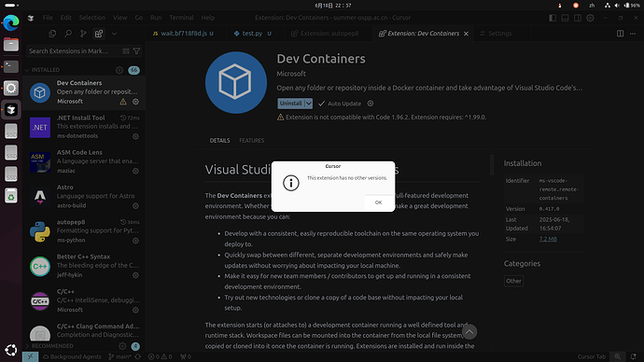Split the editor right icon

[x=620, y=34]
